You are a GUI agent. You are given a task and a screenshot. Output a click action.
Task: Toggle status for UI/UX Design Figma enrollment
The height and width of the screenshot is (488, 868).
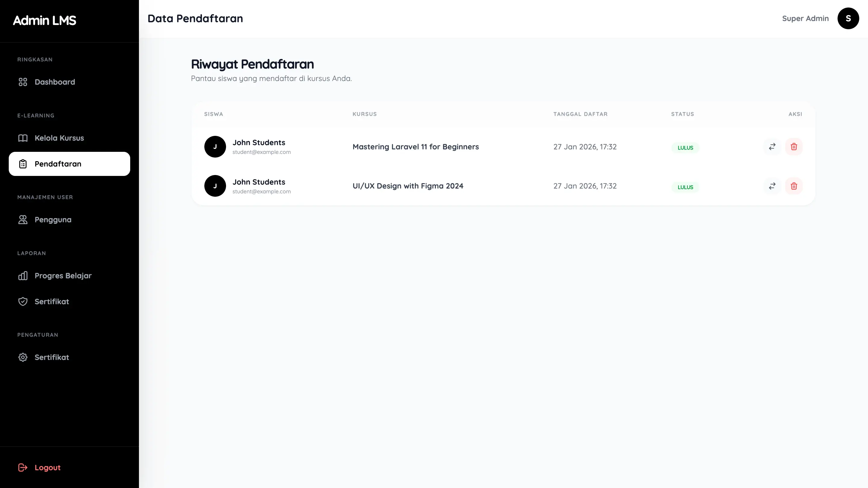(x=772, y=186)
